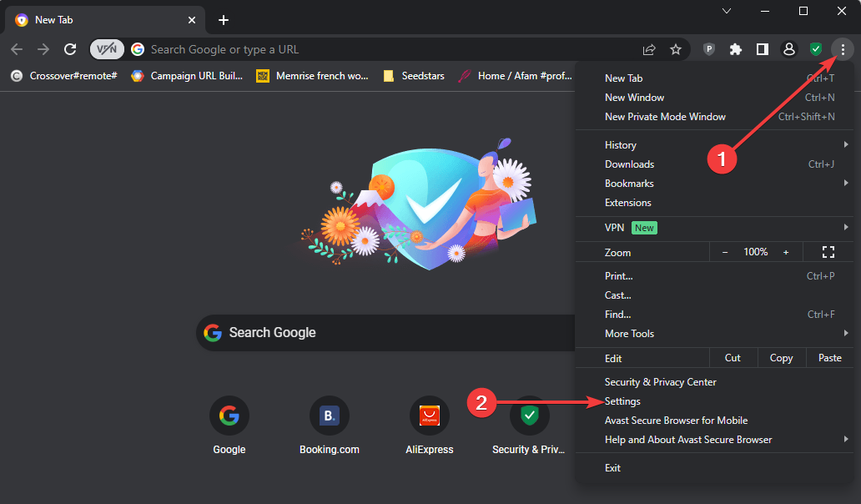This screenshot has height=504, width=861.
Task: Expand the History submenu
Action: coord(714,145)
